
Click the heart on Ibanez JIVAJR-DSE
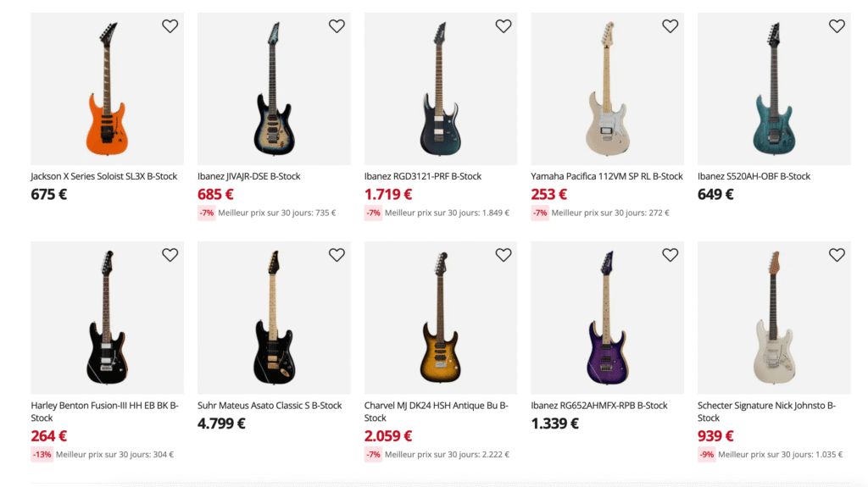[337, 26]
